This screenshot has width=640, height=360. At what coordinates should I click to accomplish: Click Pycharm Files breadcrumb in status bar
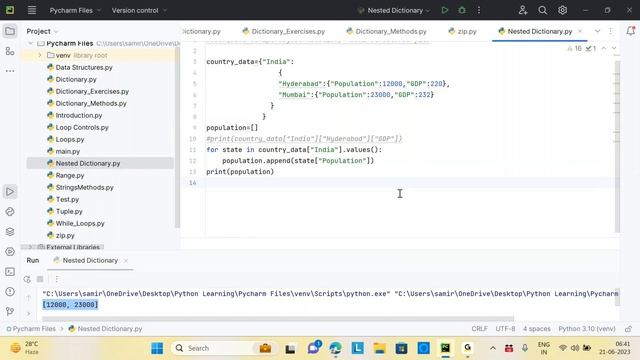(34, 329)
